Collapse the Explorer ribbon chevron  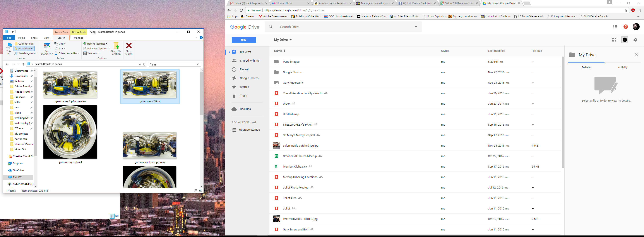pos(196,38)
